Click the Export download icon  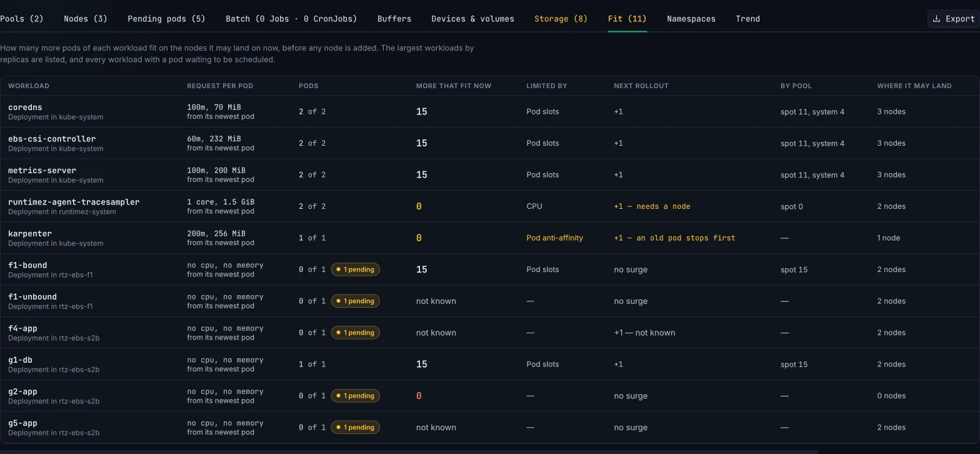click(x=936, y=19)
